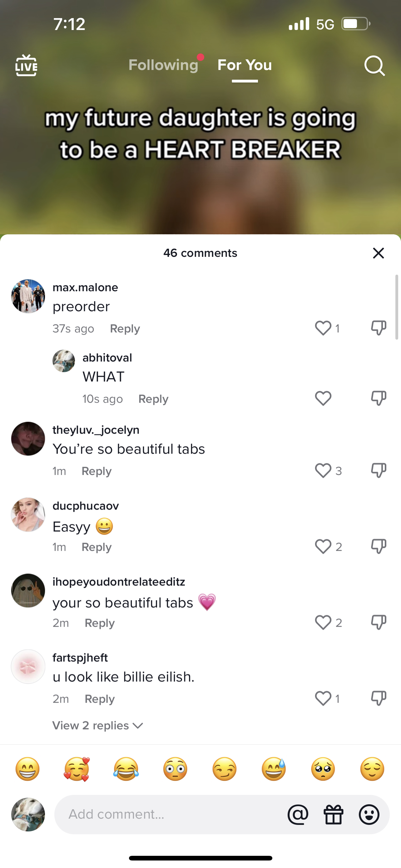Insert the smiling face with hearts emoji
The width and height of the screenshot is (401, 868).
coord(77,769)
